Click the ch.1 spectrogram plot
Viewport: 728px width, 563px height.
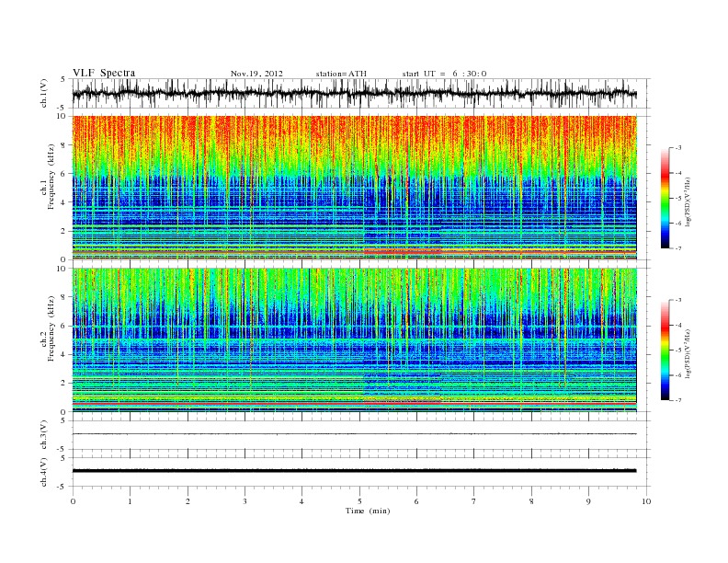pos(354,188)
